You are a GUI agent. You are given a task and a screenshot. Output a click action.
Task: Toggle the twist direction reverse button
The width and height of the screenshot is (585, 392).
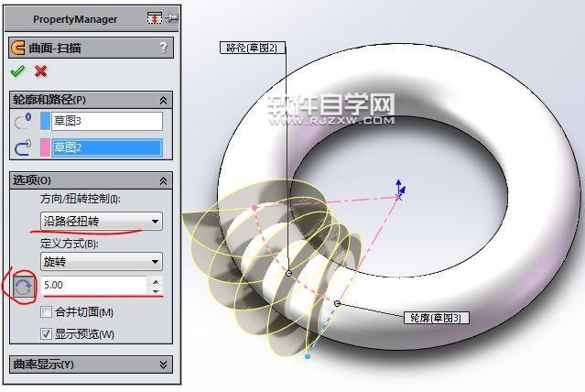point(24,287)
